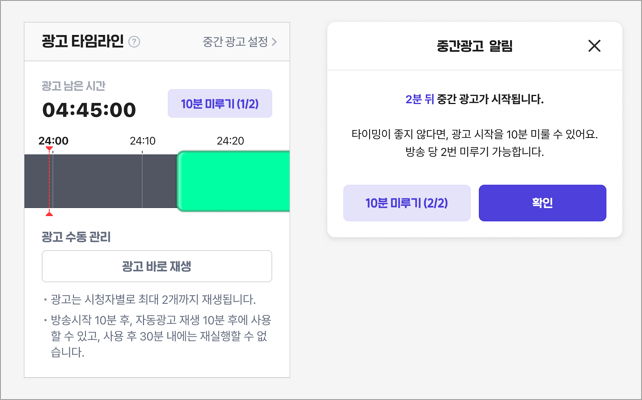642x400 pixels.
Task: Click the 중간광고 알림 dialog title
Action: pos(475,46)
